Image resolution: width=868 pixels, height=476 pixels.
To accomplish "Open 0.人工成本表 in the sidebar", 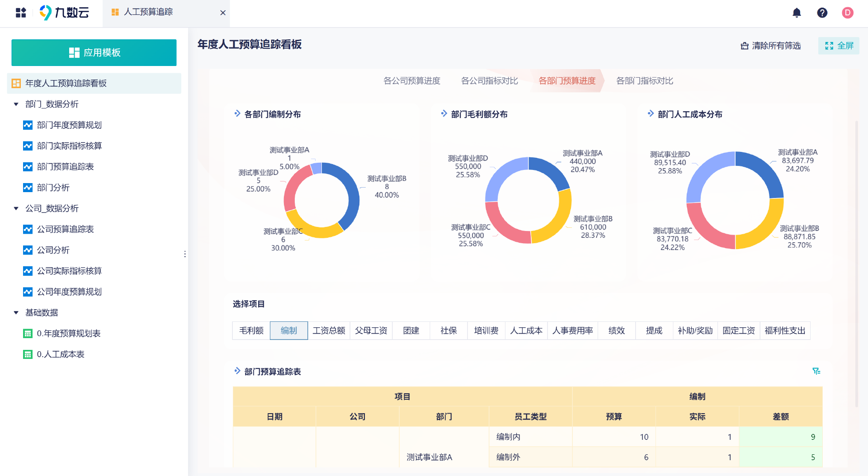I will (x=60, y=354).
